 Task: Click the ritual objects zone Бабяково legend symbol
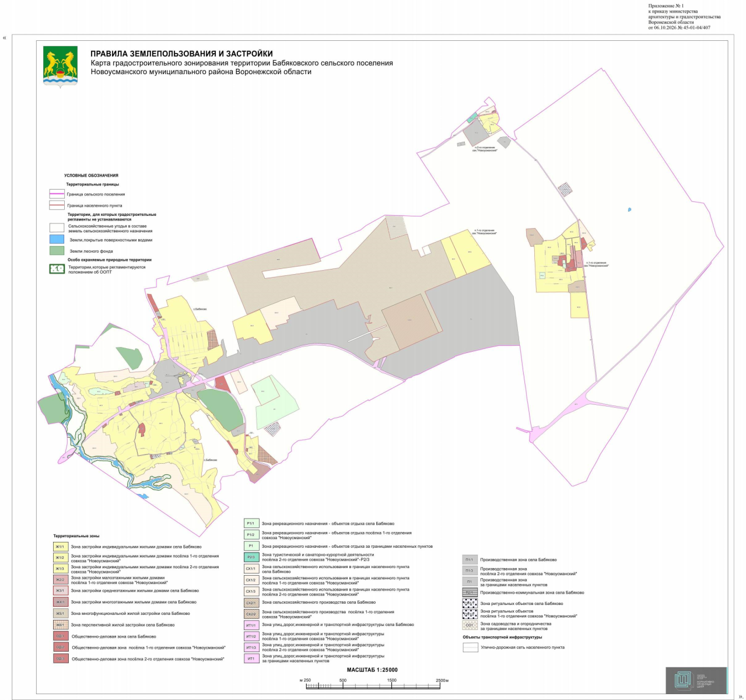[470, 603]
